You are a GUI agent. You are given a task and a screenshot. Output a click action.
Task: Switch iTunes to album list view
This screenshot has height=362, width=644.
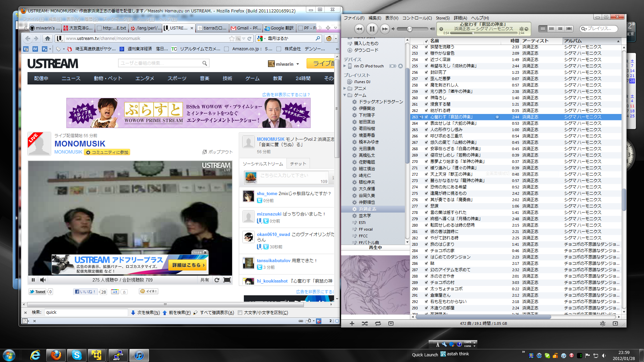551,29
